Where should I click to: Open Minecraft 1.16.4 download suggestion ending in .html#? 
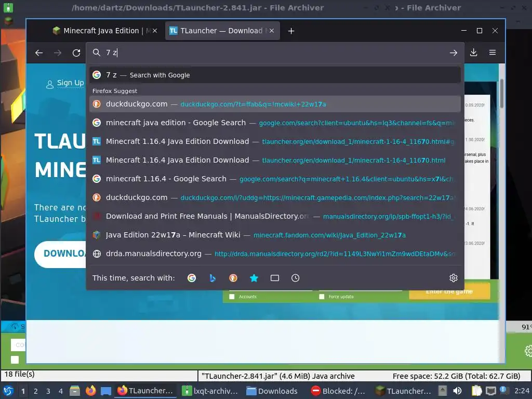275,141
